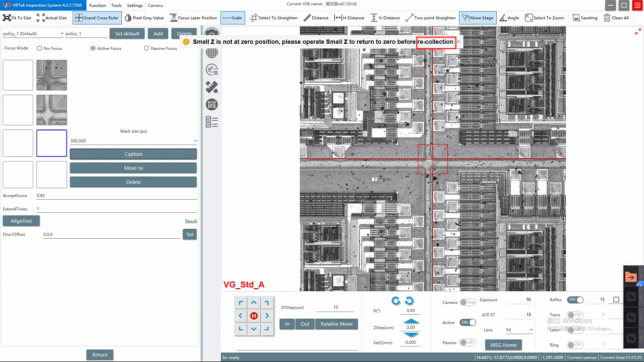
Task: Turn off the Active switch
Action: coord(468,322)
